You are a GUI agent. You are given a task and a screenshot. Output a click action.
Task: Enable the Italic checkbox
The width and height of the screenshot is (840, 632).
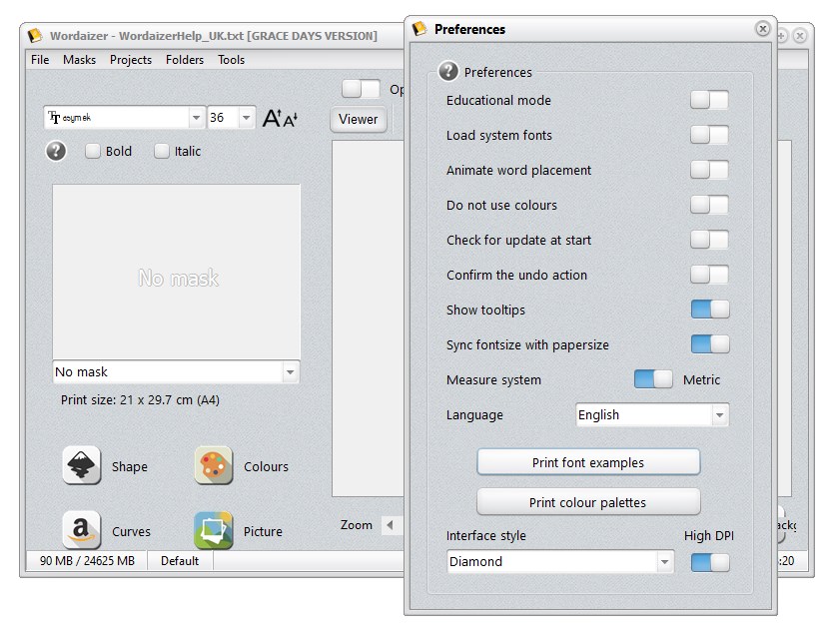pyautogui.click(x=161, y=151)
